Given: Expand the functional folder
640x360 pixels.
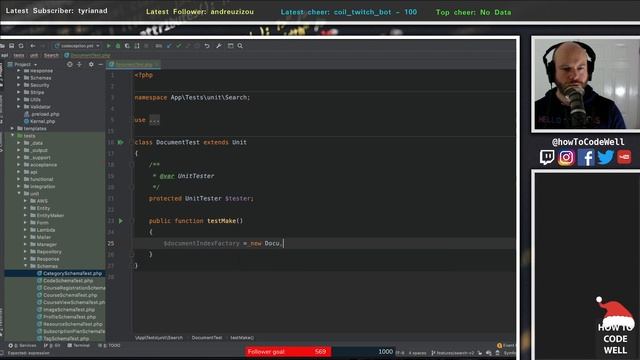Looking at the screenshot, I should point(19,179).
